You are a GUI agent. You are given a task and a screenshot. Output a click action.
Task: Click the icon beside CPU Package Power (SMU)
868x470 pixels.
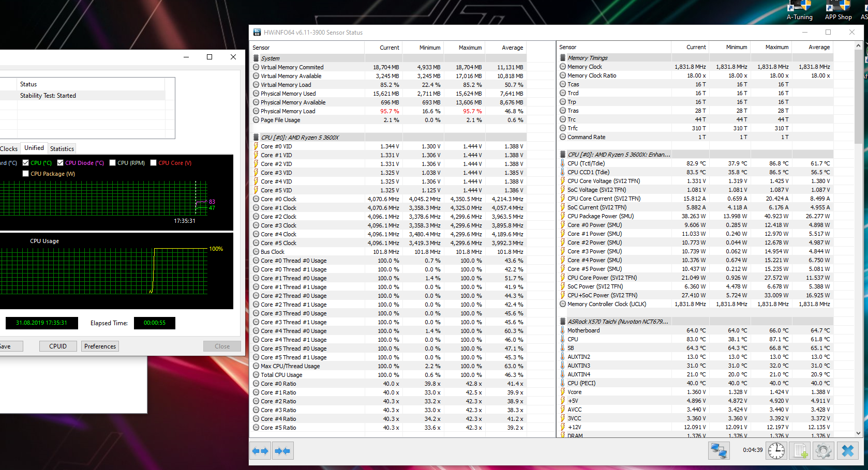tap(563, 216)
